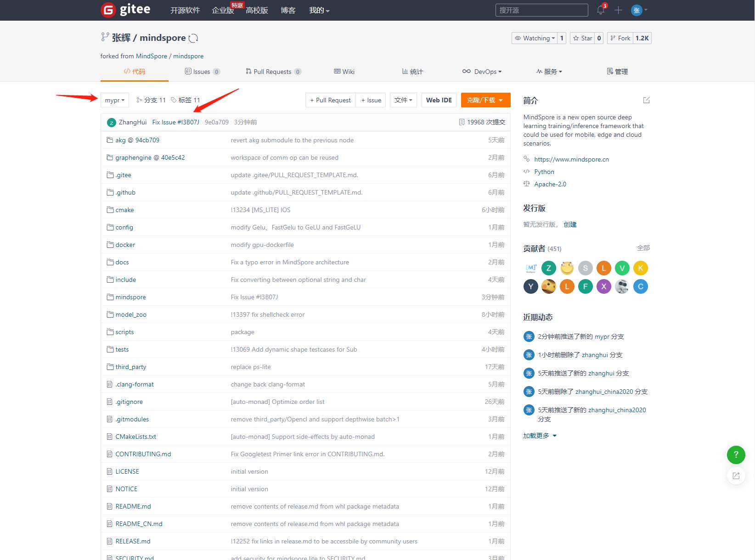Image resolution: width=755 pixels, height=560 pixels.
Task: Focus the 搜开源 search field
Action: coord(542,10)
